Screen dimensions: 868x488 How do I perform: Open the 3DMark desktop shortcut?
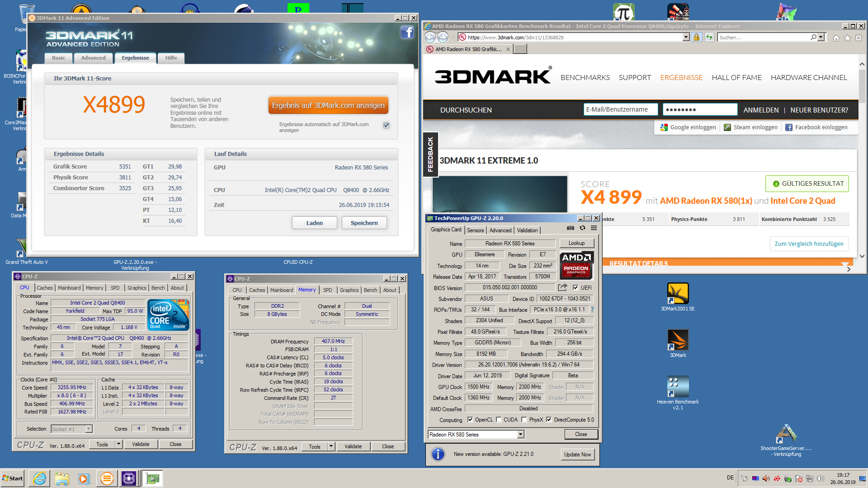coord(678,343)
